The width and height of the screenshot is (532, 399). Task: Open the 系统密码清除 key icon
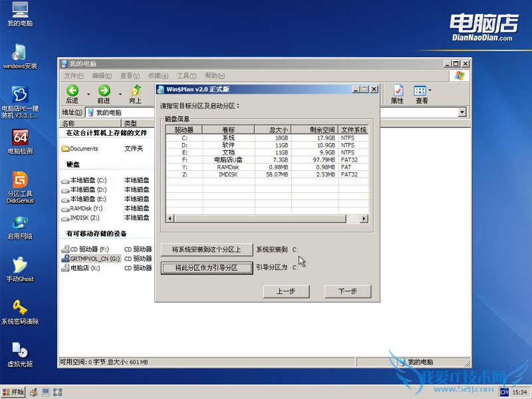(x=20, y=308)
